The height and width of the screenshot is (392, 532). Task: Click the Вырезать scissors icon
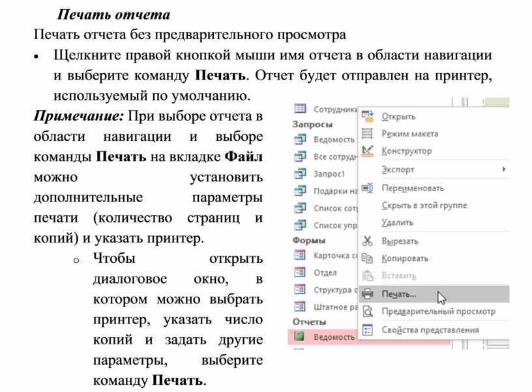(x=367, y=241)
